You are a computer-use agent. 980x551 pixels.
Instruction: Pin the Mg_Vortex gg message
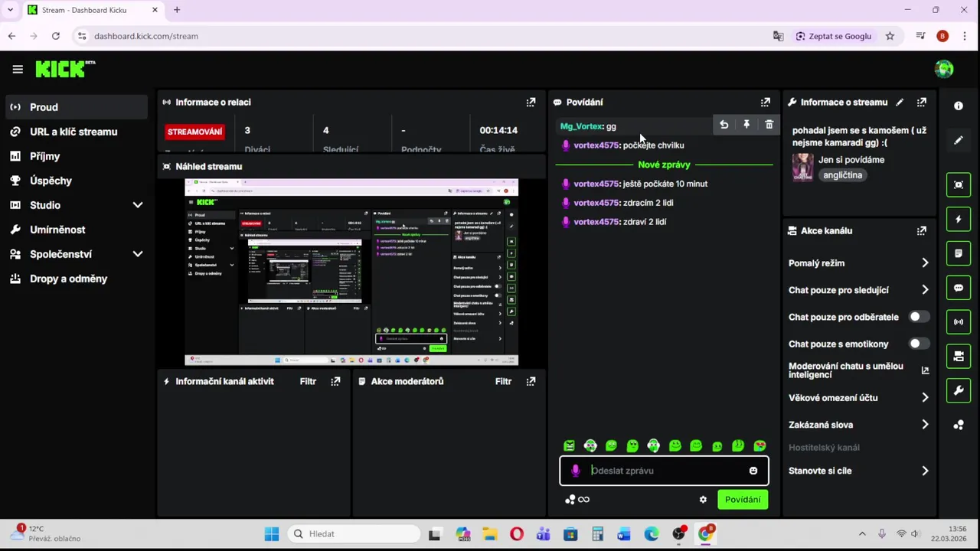[x=746, y=125]
